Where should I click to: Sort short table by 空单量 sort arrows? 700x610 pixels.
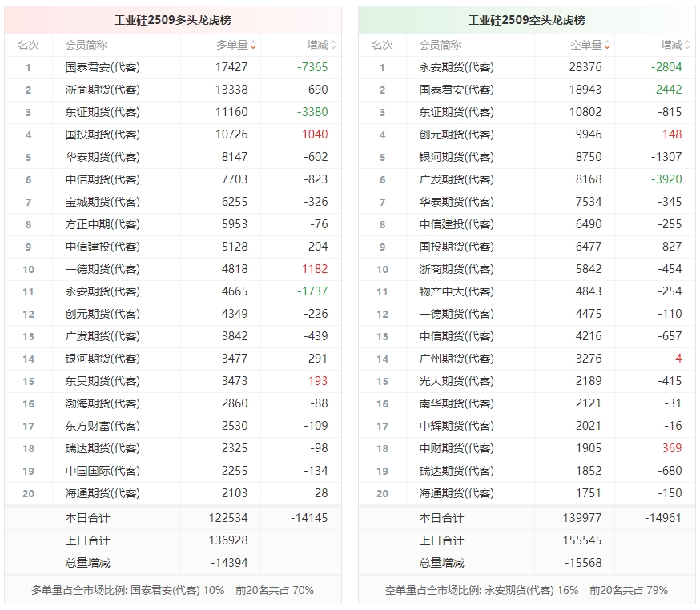pyautogui.click(x=608, y=46)
